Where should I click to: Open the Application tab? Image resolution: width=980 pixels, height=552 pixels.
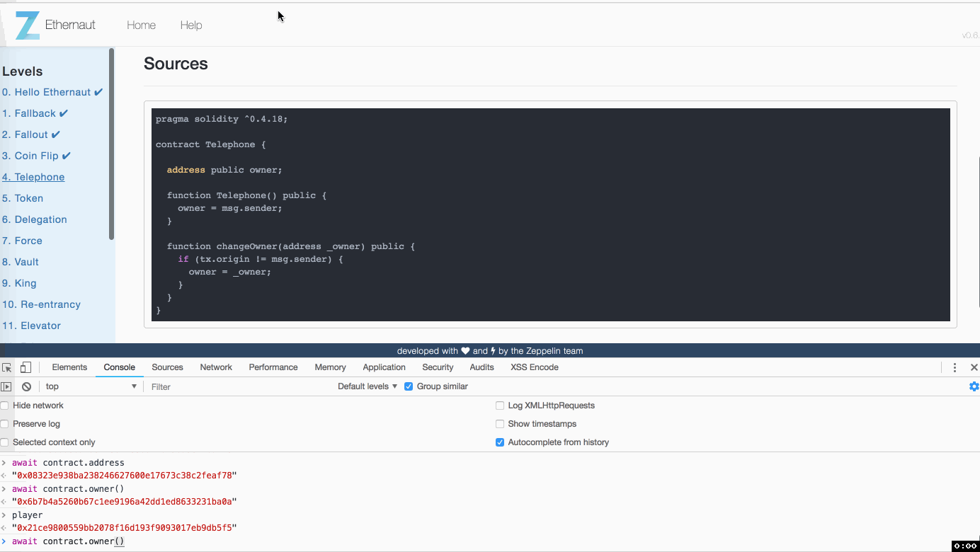[384, 367]
